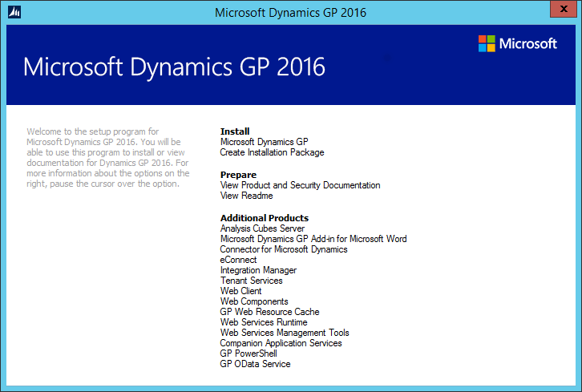Viewport: 582px width, 392px height.
Task: Select Web Components
Action: [x=254, y=301]
